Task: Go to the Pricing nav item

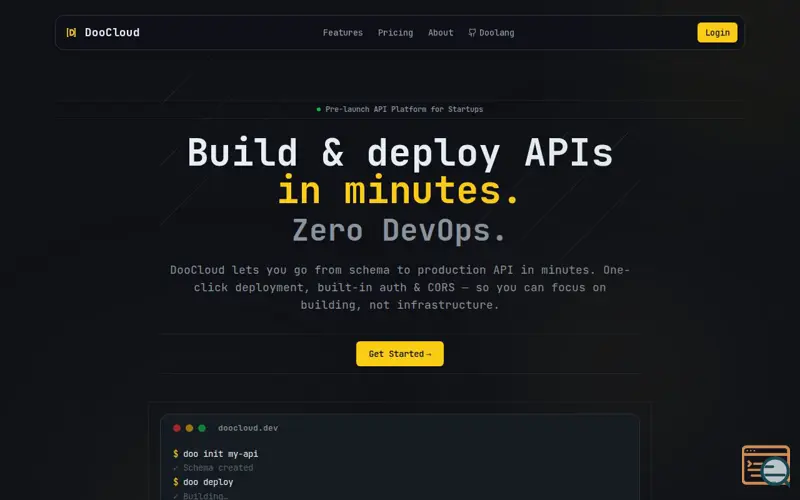Action: pos(395,33)
